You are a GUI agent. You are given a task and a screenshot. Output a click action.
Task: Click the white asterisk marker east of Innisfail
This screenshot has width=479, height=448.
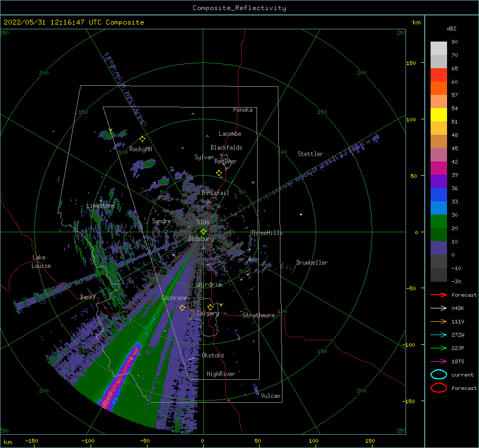tap(253, 183)
